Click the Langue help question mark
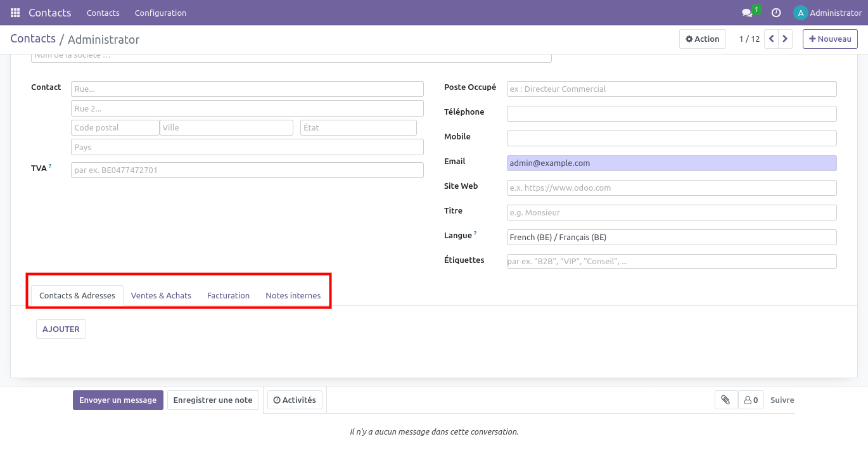The height and width of the screenshot is (472, 868). click(475, 233)
